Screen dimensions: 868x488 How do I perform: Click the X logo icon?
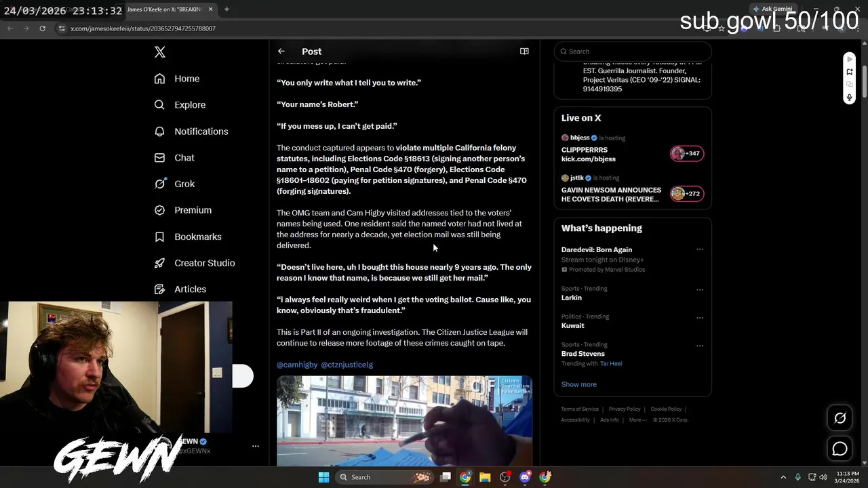click(159, 52)
